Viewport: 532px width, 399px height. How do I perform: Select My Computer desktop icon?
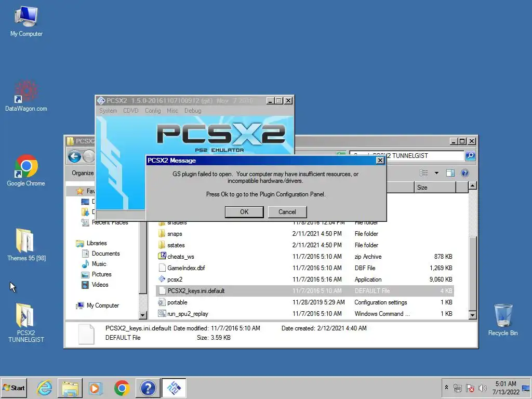pos(26,21)
